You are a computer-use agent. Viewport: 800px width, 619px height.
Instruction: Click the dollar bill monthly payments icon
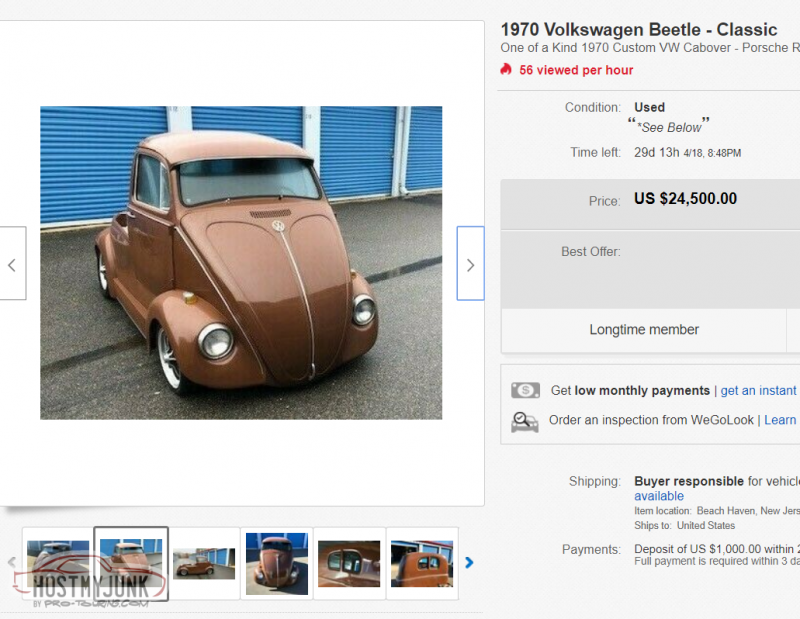525,390
